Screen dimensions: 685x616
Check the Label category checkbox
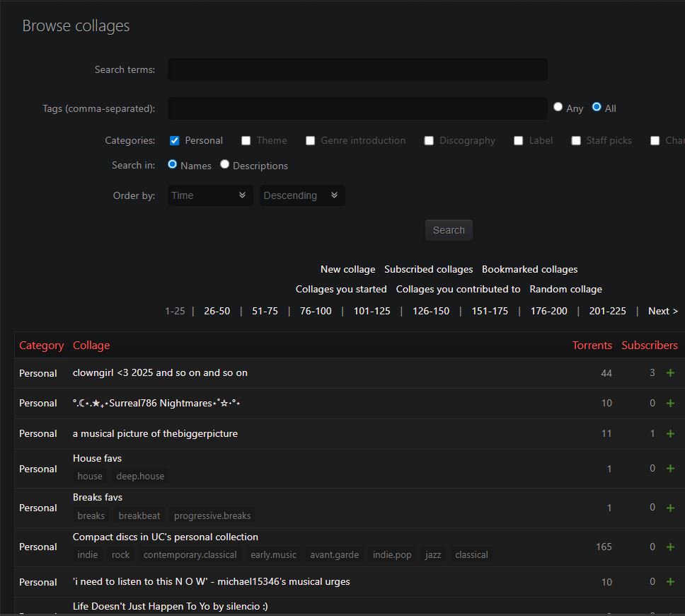click(519, 140)
